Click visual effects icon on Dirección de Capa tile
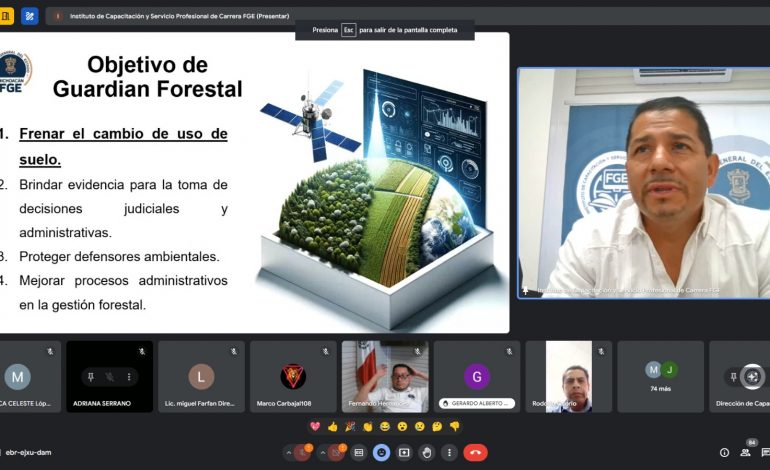 pos(752,377)
